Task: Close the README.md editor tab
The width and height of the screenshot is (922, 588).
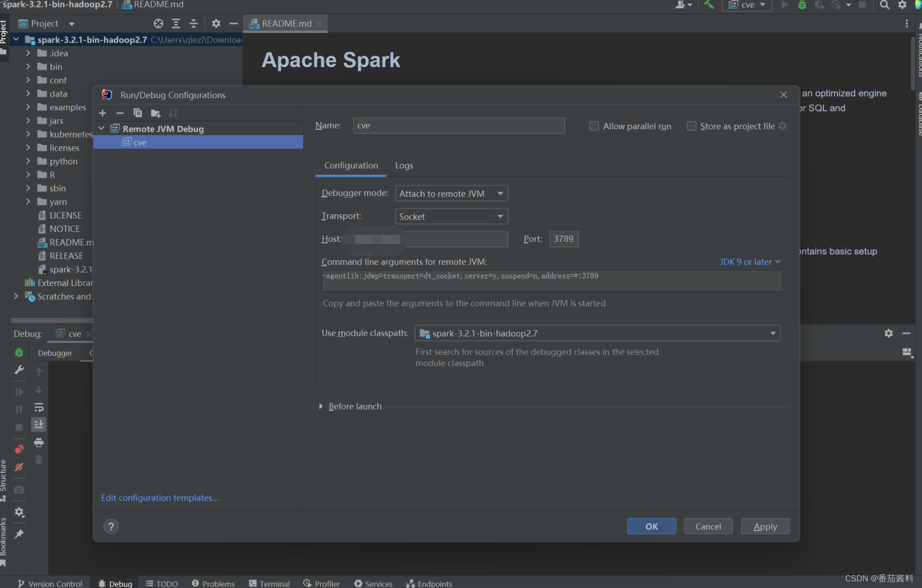Action: click(319, 24)
